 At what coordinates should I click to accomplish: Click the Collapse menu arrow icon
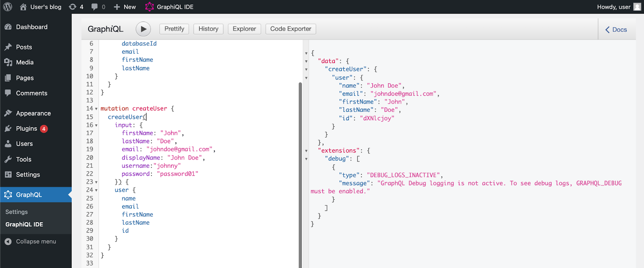click(x=8, y=241)
